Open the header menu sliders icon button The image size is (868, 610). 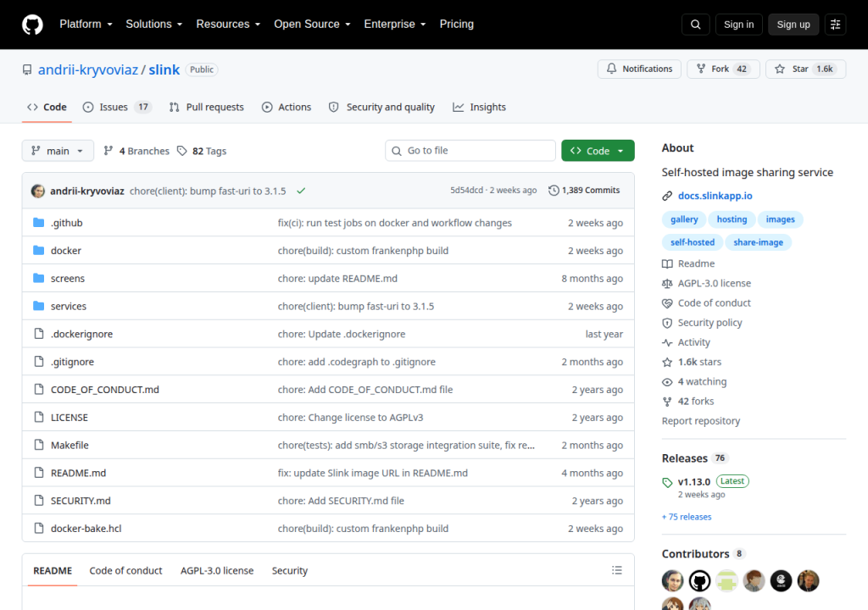[835, 25]
